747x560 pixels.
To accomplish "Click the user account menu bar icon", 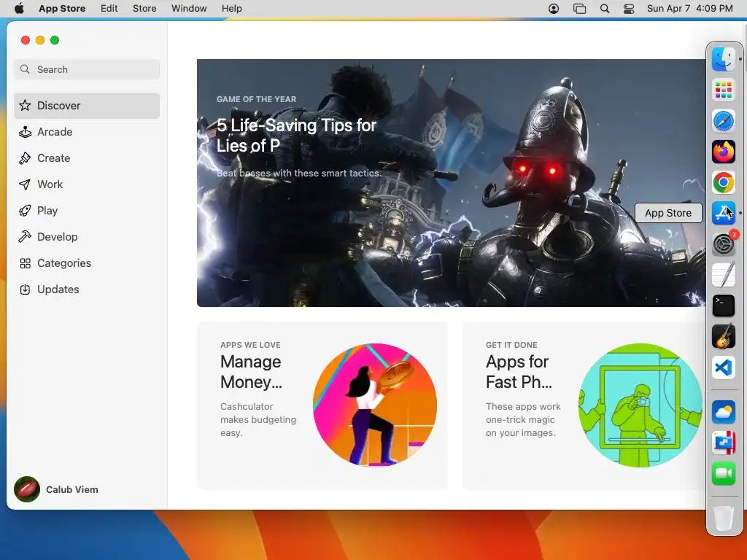I will tap(554, 9).
